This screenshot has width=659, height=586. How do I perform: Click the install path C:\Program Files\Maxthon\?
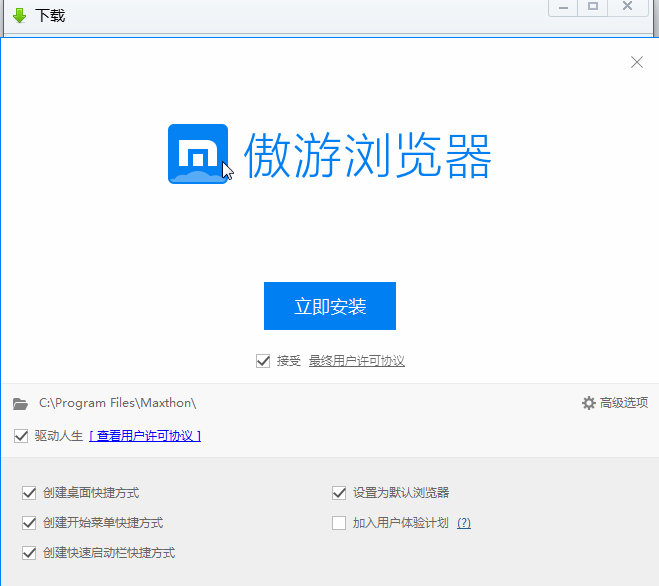point(118,403)
